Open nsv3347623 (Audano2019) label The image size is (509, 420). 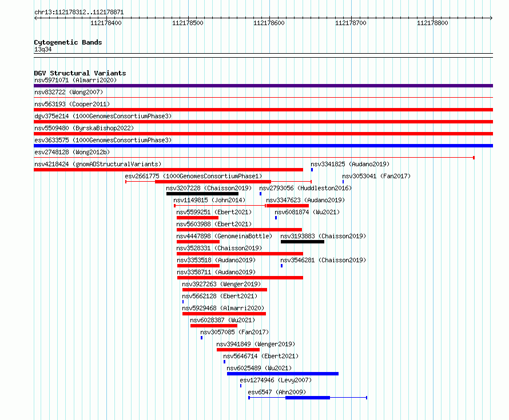click(x=305, y=200)
